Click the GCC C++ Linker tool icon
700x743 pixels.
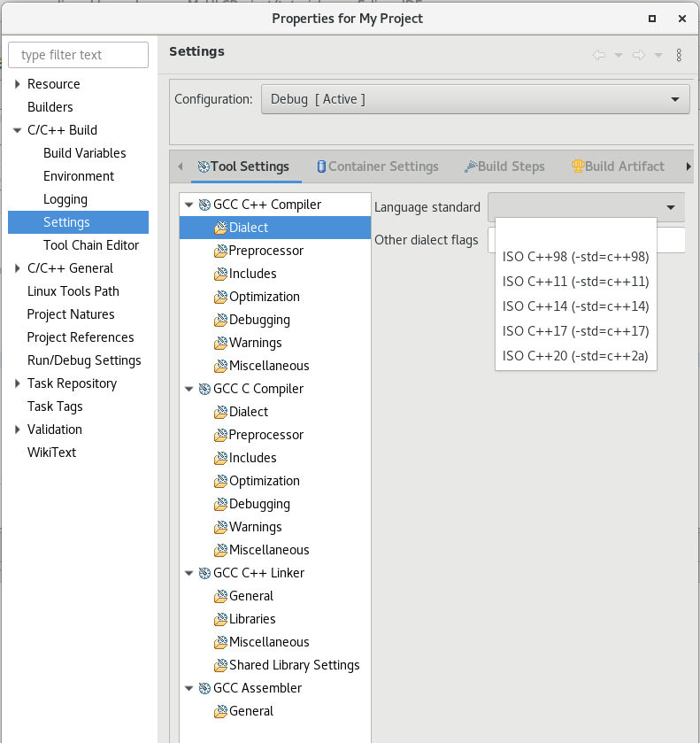pyautogui.click(x=204, y=573)
